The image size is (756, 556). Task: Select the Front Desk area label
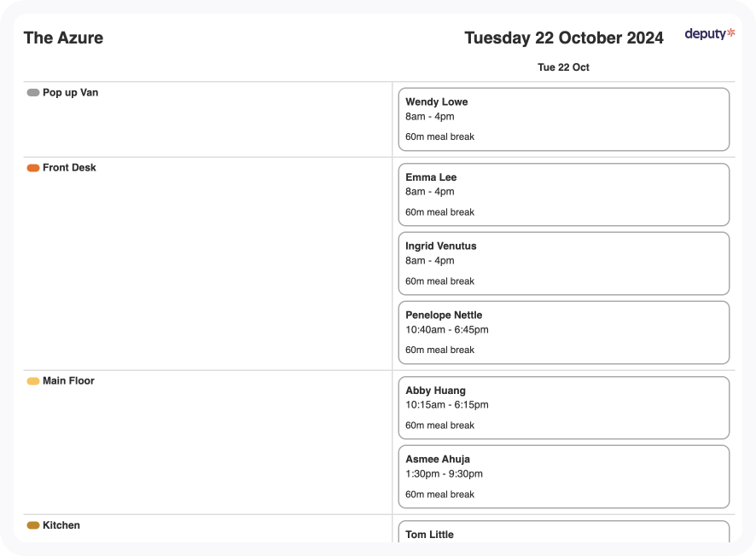pos(69,168)
